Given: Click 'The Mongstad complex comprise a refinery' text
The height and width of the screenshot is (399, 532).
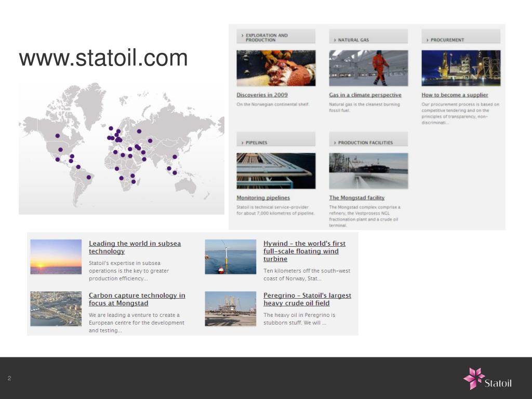Looking at the screenshot, I should tap(365, 216).
